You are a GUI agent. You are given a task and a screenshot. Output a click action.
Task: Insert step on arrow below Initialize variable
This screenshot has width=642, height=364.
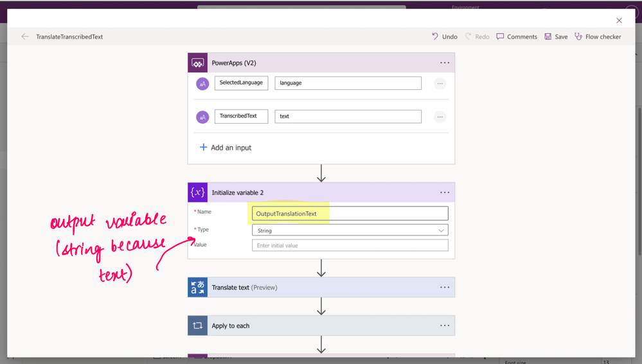[x=321, y=268]
